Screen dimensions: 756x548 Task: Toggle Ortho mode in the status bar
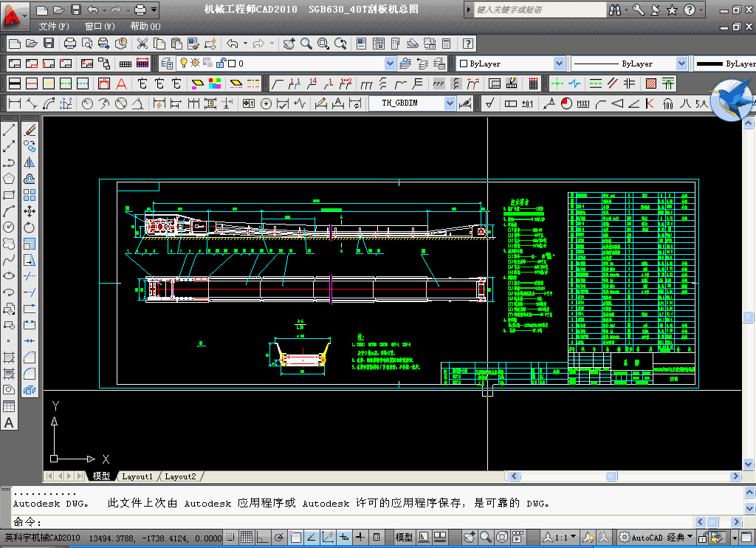point(262,537)
